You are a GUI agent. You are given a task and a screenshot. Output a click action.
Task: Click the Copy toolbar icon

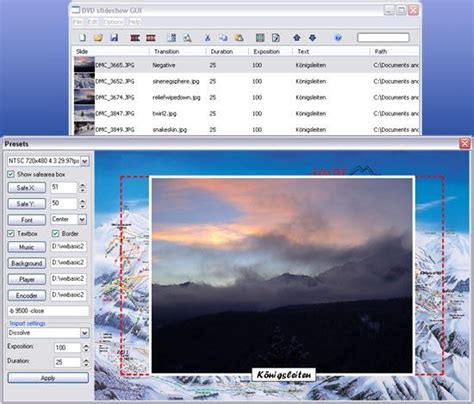(223, 38)
